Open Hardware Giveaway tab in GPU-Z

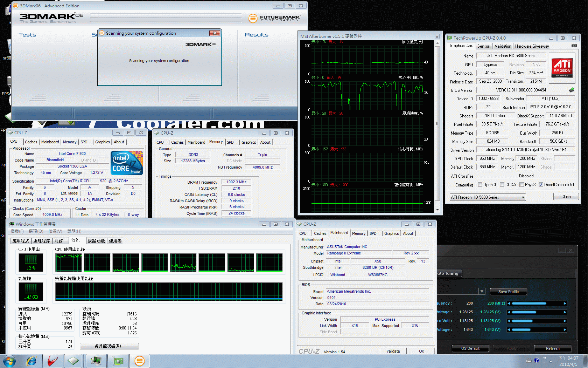pos(532,46)
